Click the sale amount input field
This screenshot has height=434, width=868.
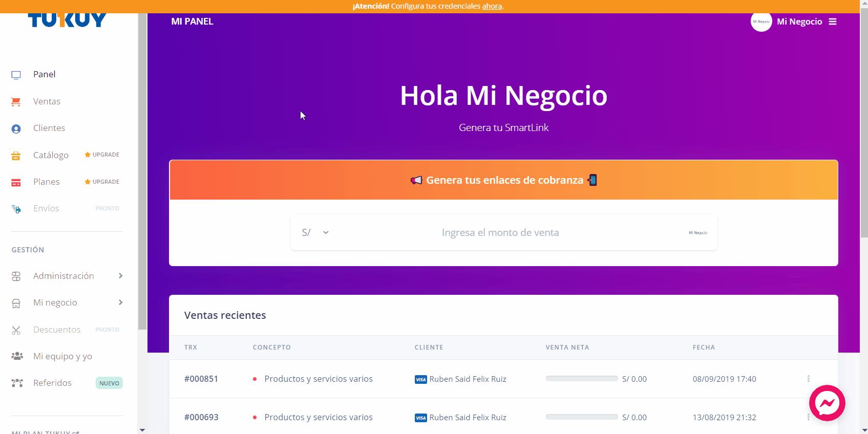500,232
